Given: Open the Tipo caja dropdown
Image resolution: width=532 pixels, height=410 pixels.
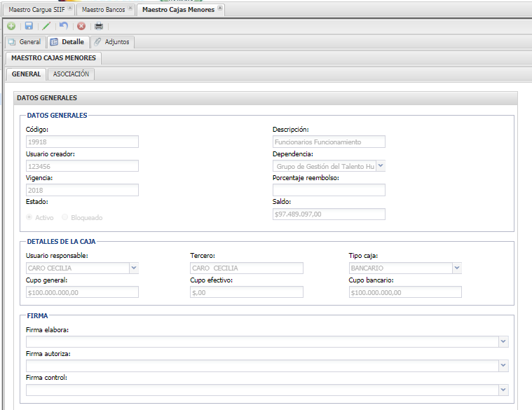Looking at the screenshot, I should click(457, 268).
